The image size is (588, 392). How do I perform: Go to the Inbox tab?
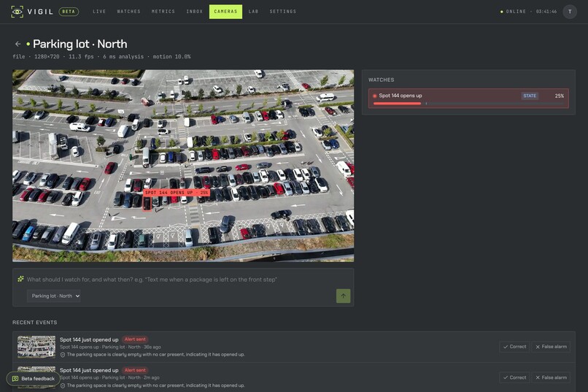195,12
